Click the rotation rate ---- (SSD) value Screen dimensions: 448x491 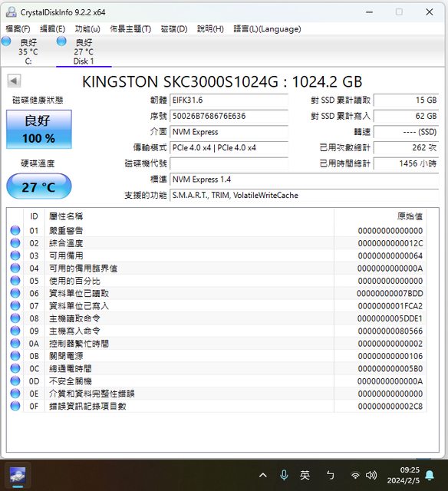click(407, 132)
